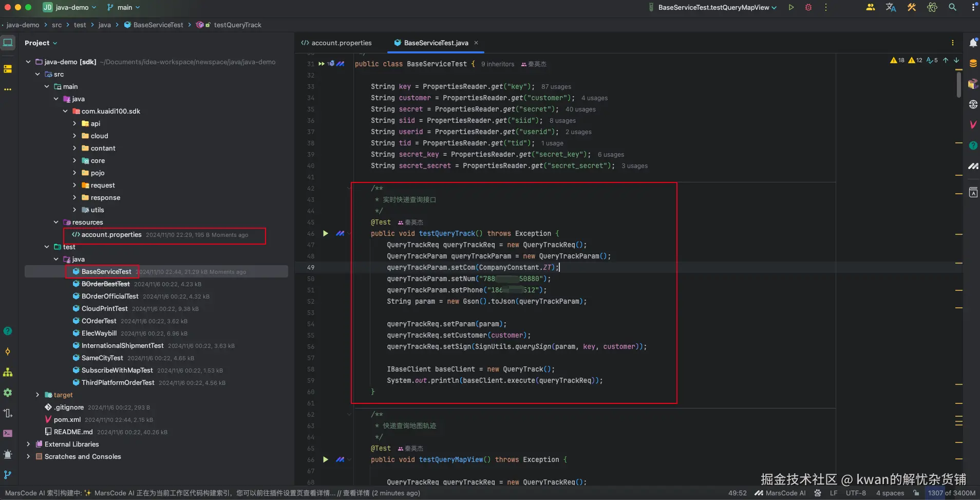Open the Project view selector dropdown
The image size is (980, 500).
41,43
